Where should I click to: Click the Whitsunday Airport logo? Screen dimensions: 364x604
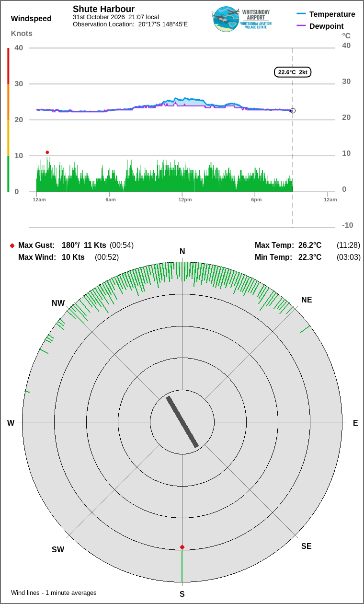[x=241, y=19]
